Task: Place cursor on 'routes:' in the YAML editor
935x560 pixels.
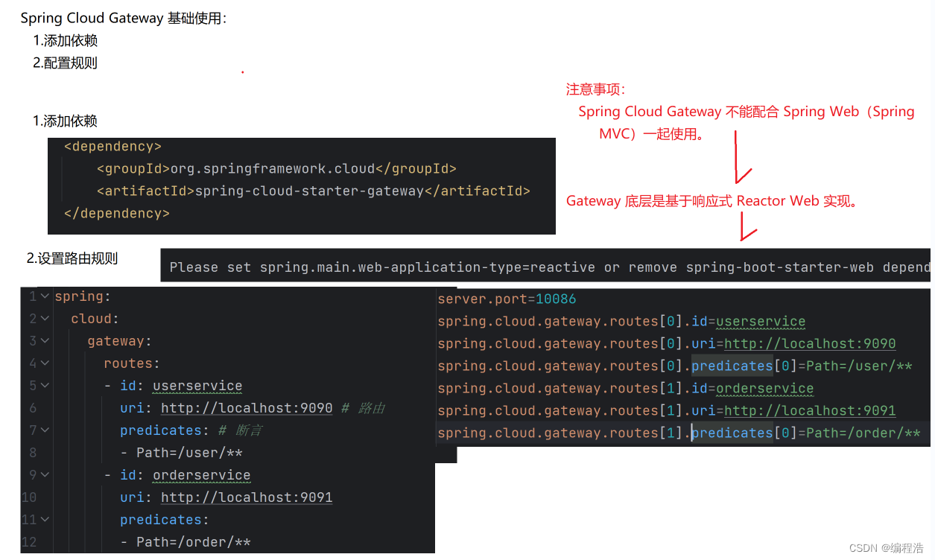Action: pyautogui.click(x=132, y=363)
